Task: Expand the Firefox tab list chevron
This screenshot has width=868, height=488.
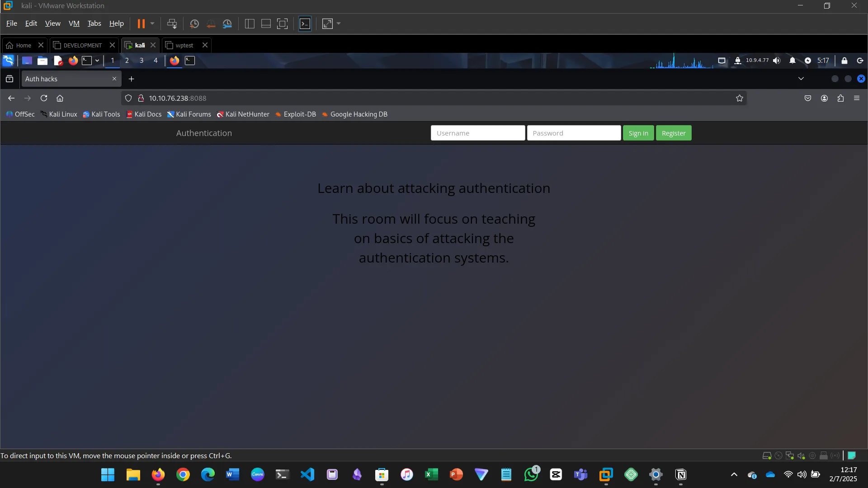Action: click(x=801, y=78)
